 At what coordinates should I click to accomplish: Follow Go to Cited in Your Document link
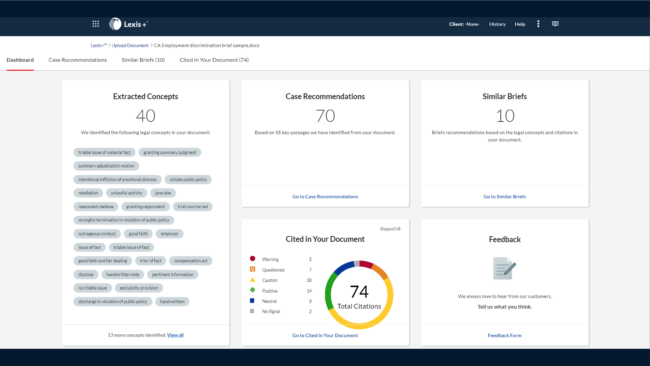325,335
